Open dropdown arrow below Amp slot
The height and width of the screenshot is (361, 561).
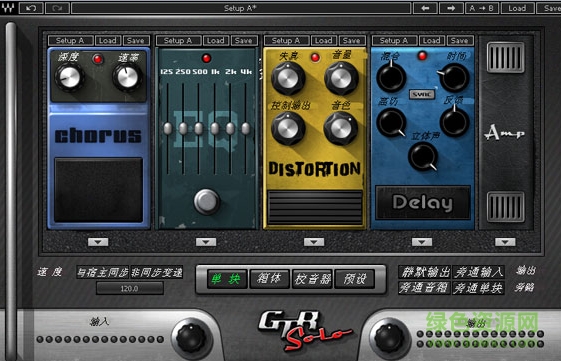[x=505, y=242]
